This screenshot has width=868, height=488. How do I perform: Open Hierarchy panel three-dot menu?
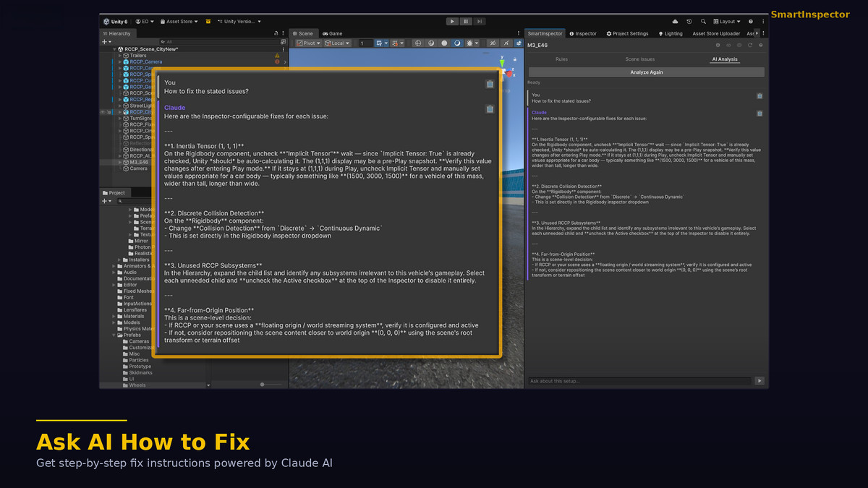pos(283,33)
